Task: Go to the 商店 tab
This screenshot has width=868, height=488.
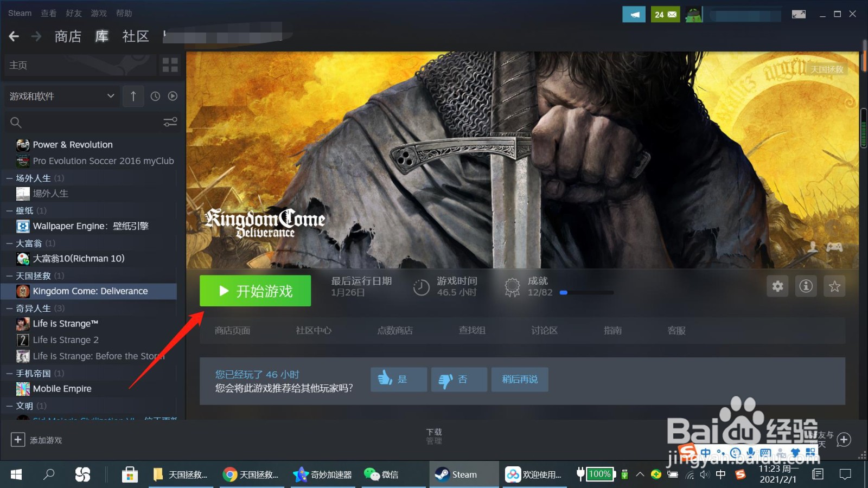Action: coord(68,36)
